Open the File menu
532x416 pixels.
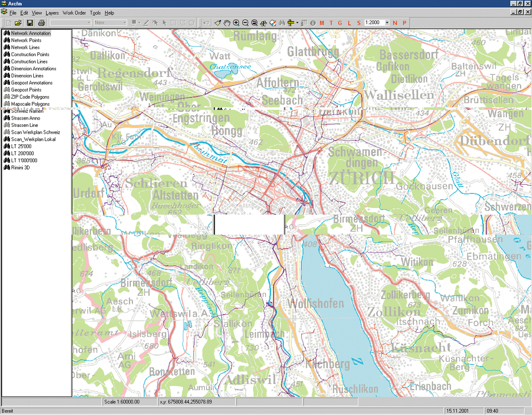pyautogui.click(x=13, y=13)
